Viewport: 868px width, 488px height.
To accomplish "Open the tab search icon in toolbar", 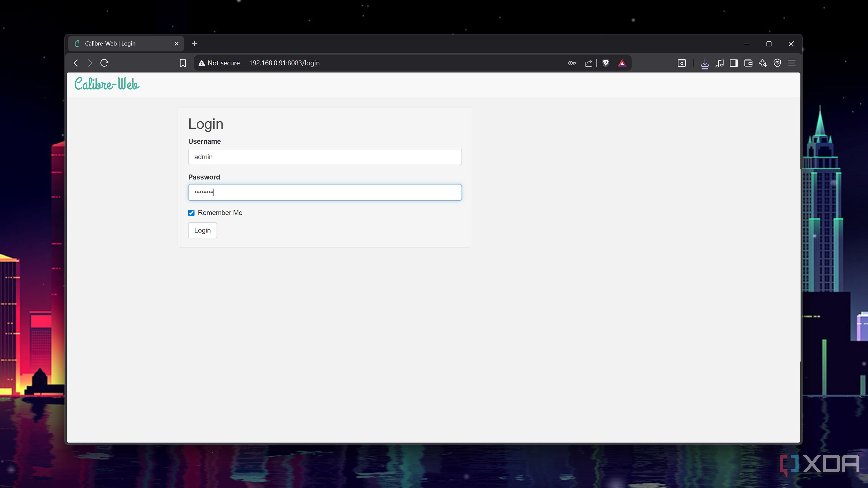I will 682,63.
